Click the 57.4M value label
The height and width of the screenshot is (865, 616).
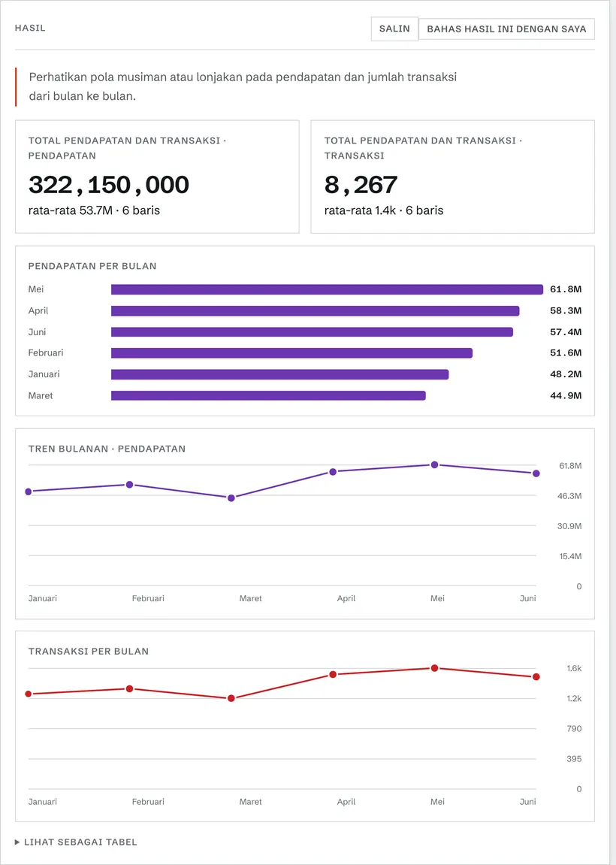coord(566,332)
